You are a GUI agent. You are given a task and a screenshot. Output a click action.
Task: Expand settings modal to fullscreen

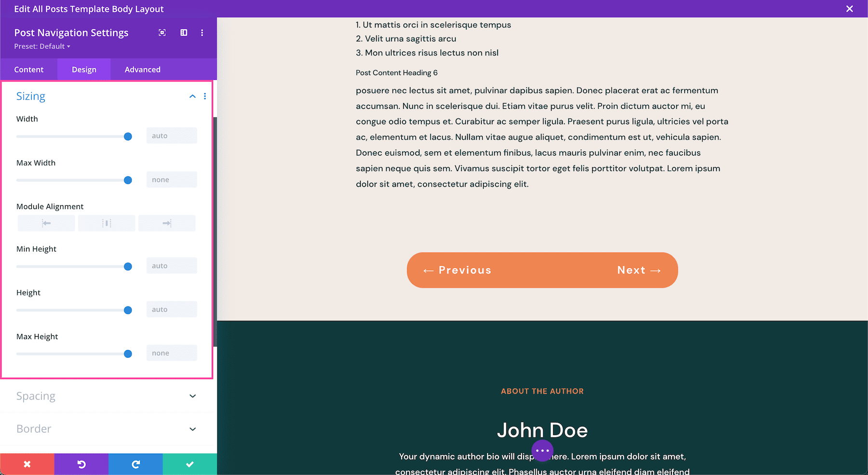pyautogui.click(x=162, y=32)
